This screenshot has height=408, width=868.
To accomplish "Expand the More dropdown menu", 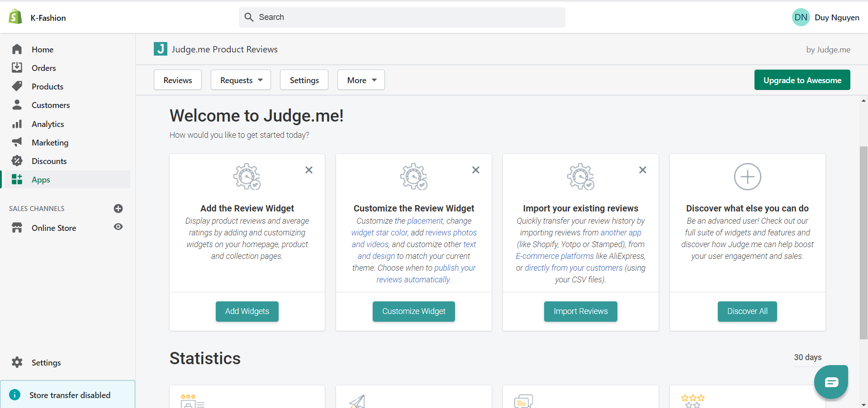I will [361, 80].
